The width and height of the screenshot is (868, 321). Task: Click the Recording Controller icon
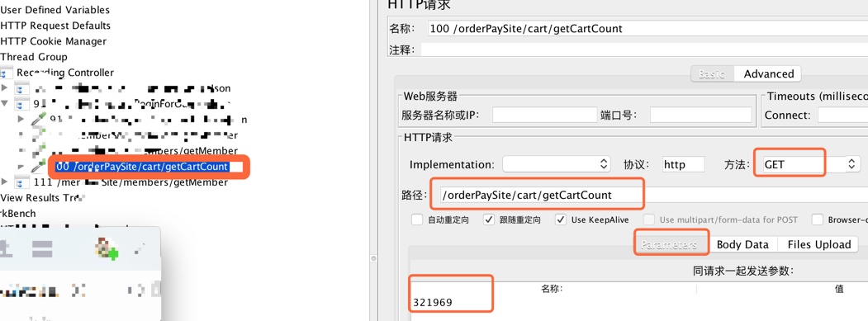tap(7, 73)
